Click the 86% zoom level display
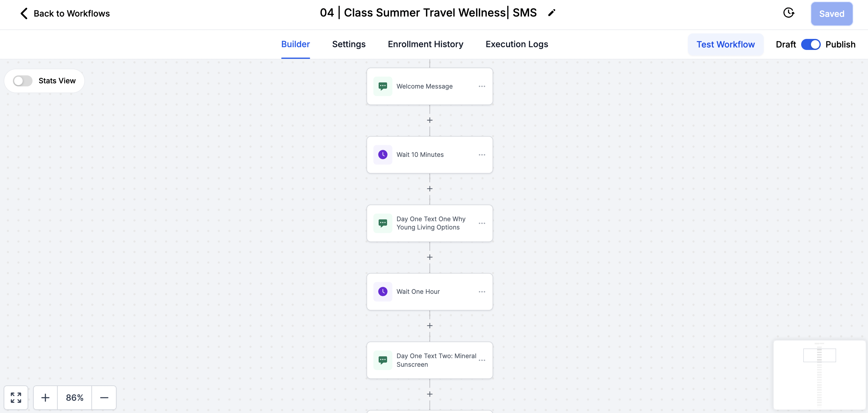The width and height of the screenshot is (868, 413). [x=75, y=397]
